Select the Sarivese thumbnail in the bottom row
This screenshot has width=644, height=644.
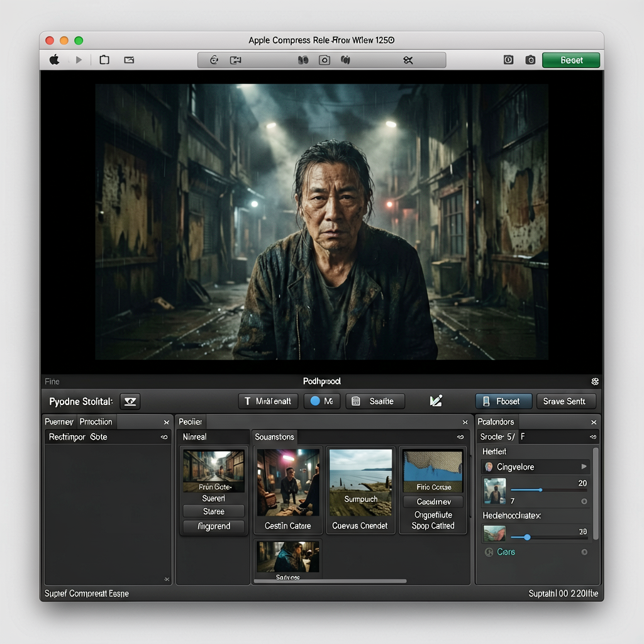tap(288, 557)
